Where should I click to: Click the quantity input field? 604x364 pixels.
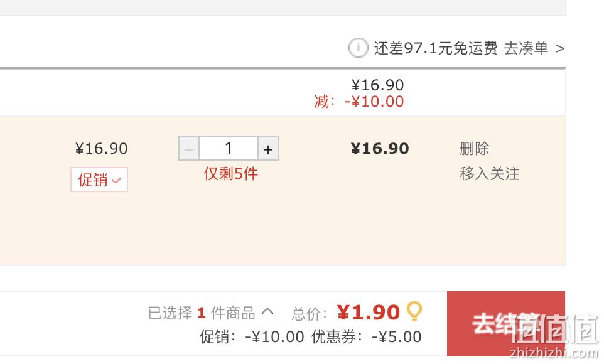[229, 148]
